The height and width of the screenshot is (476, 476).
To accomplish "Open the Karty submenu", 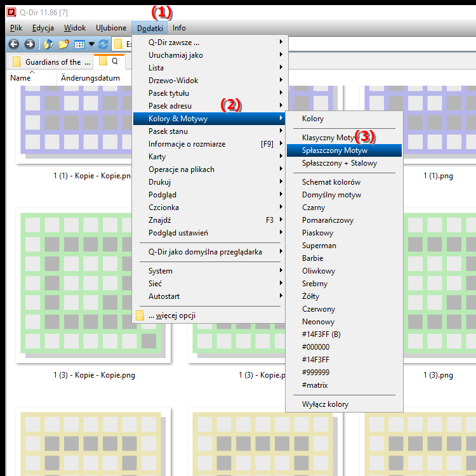I will point(209,157).
